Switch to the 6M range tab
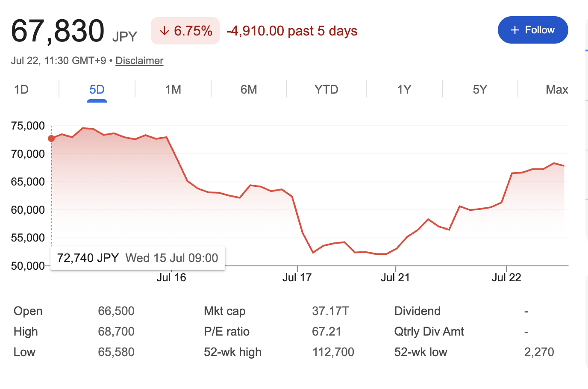The height and width of the screenshot is (389, 588). [x=249, y=89]
